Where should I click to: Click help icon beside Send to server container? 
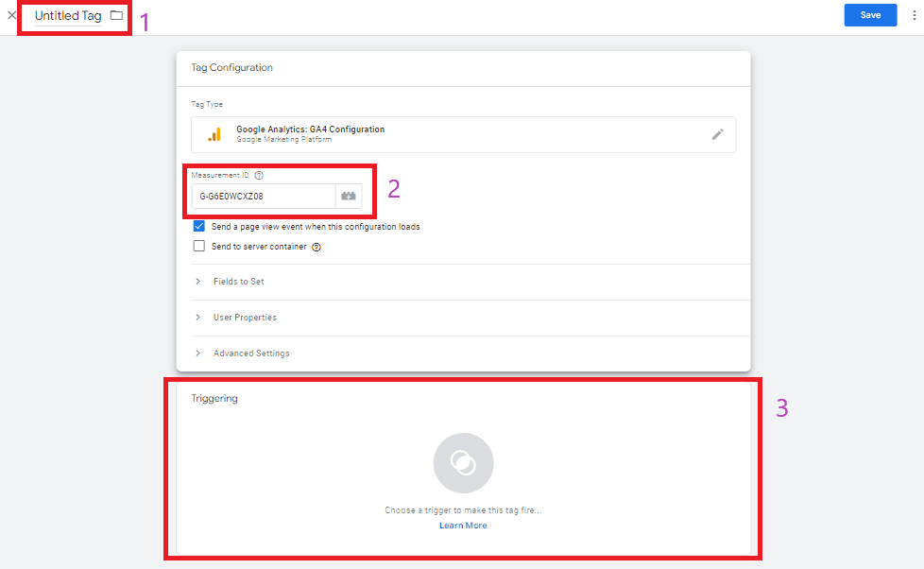point(317,247)
